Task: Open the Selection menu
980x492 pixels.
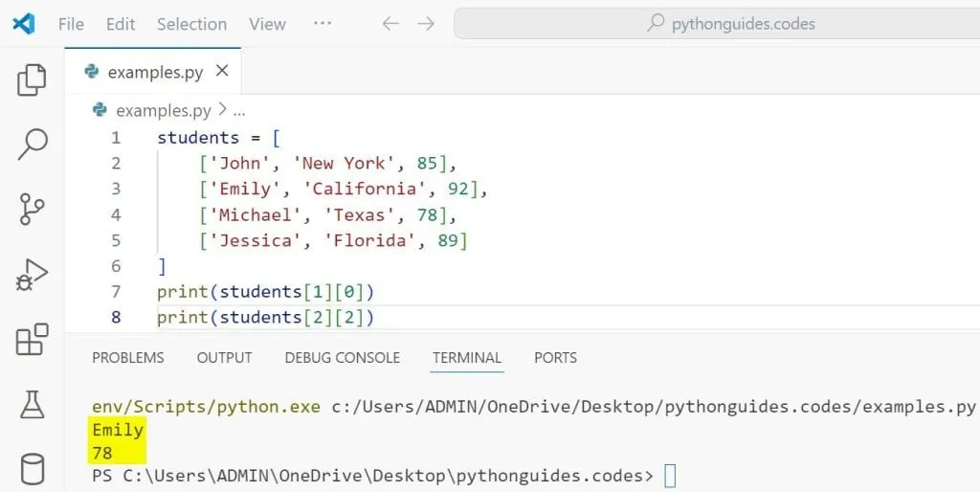Action: [x=191, y=24]
